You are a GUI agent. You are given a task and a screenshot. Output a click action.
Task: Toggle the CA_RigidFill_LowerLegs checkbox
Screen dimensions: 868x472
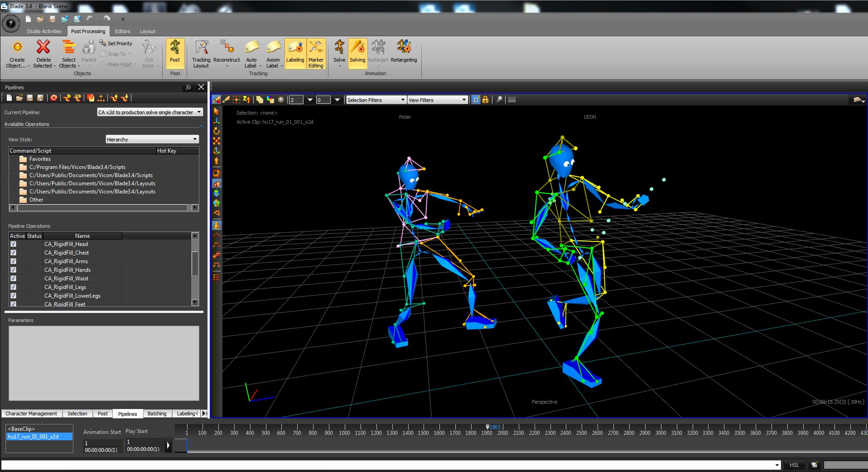pos(14,296)
